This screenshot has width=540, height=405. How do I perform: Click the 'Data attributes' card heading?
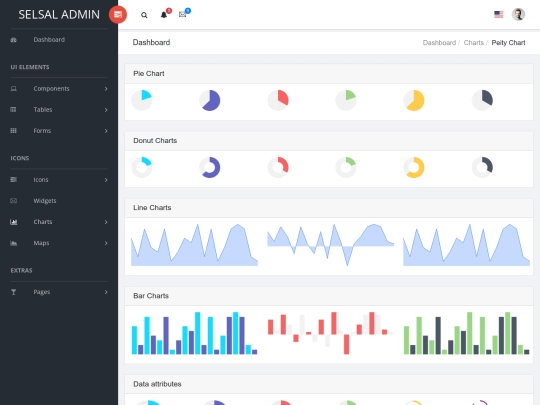pos(157,384)
